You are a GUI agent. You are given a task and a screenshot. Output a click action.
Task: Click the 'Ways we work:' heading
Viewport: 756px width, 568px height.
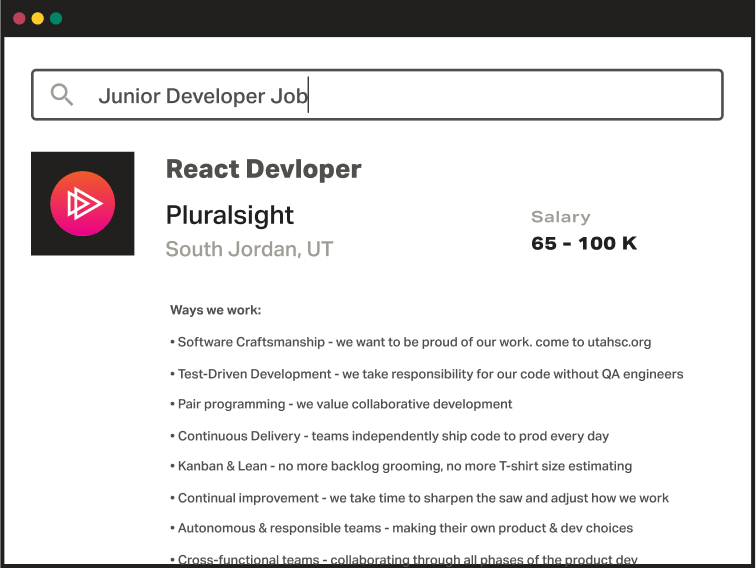(x=216, y=310)
